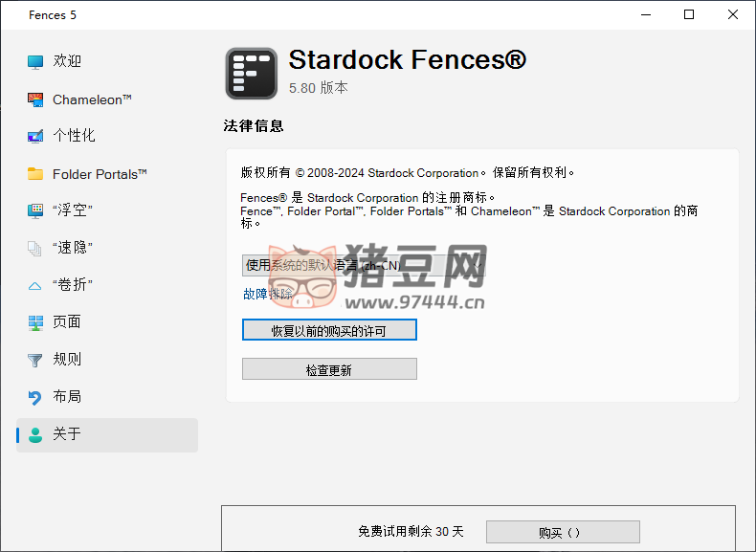756x552 pixels.
Task: Maximize the Fences 5 window
Action: coord(689,14)
